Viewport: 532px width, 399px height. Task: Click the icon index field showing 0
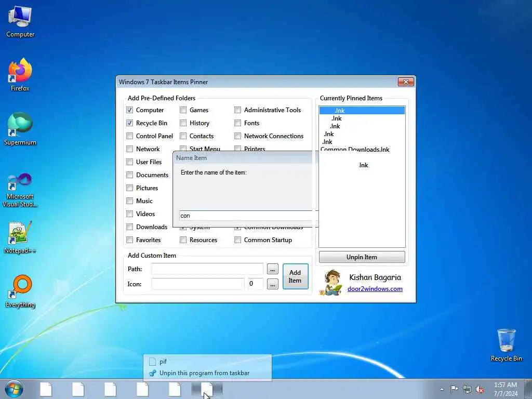click(x=255, y=284)
